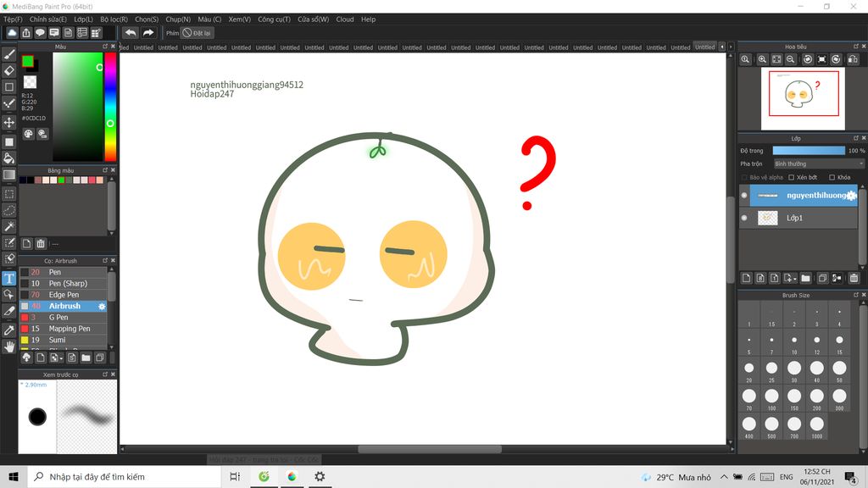Hide the nguyenthihuong layer visibility dot
Screen dimensions: 868x488
pyautogui.click(x=744, y=196)
